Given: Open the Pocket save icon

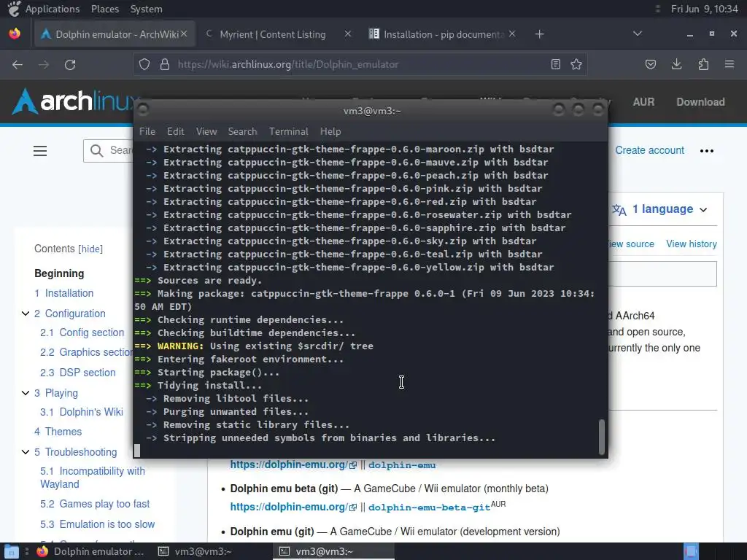Looking at the screenshot, I should (650, 64).
